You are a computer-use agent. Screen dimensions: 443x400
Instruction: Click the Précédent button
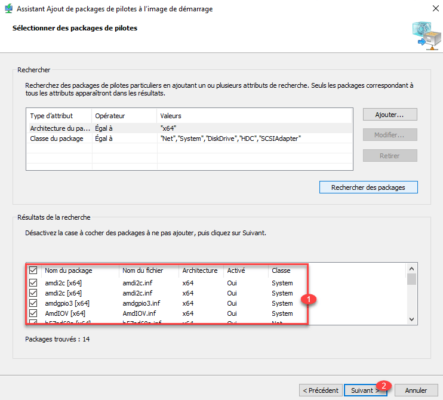click(x=321, y=390)
